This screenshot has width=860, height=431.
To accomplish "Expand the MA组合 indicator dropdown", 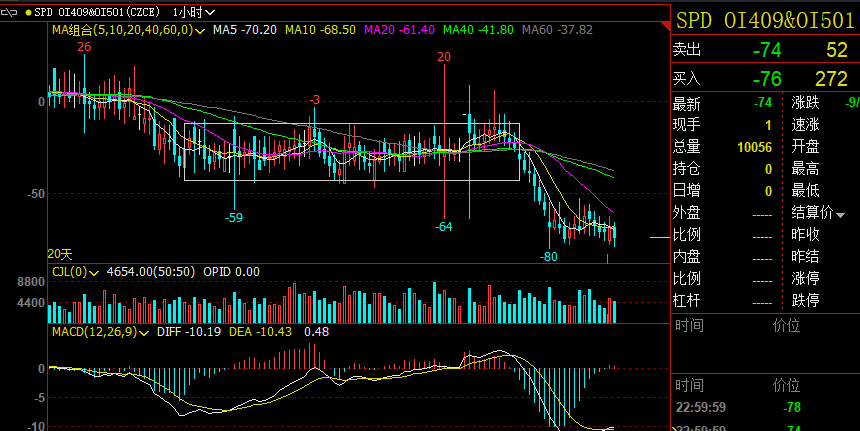I will coord(202,31).
